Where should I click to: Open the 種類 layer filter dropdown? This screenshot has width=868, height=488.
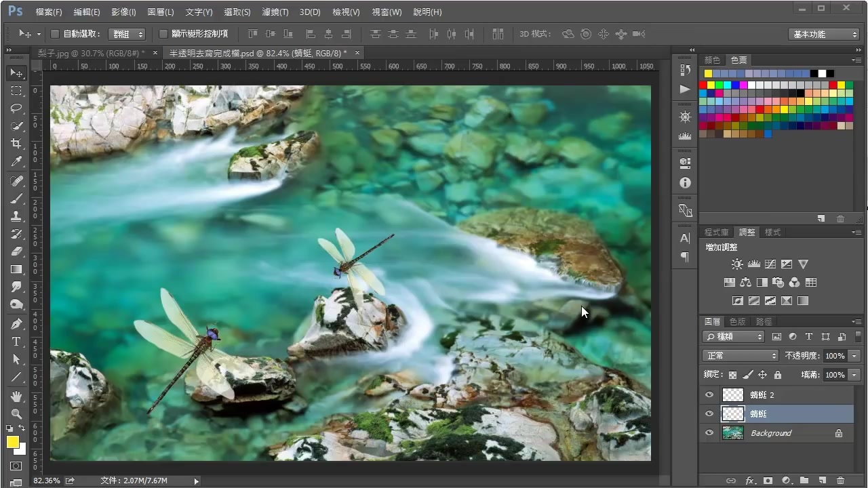[734, 336]
